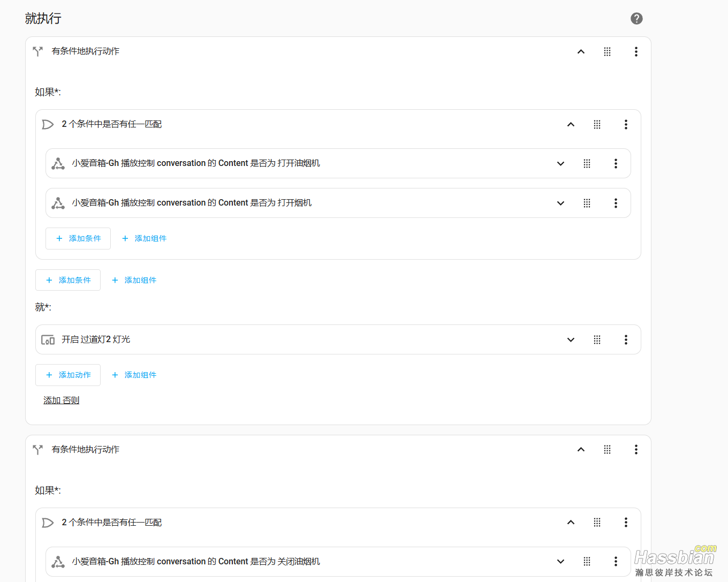Open the overflow menu of the first 2 个条件中是否有任一匹配 group
The height and width of the screenshot is (582, 728).
point(626,125)
